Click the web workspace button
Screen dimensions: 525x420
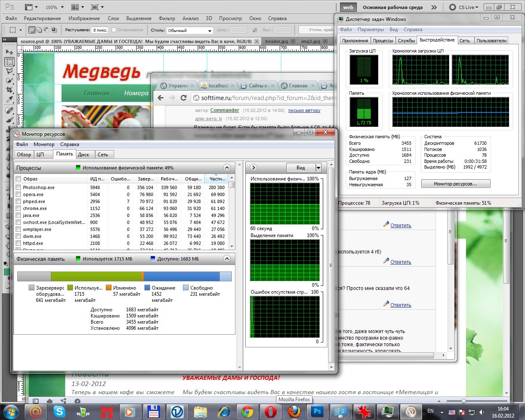click(348, 7)
